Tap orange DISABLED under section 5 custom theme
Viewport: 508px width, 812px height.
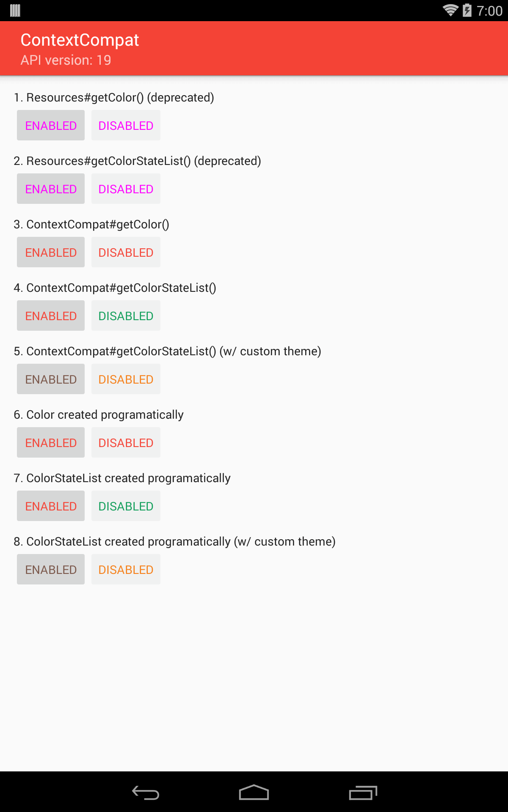(x=126, y=379)
